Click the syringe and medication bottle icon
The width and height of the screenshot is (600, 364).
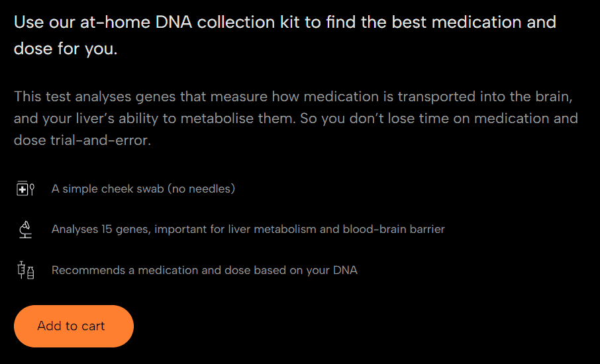pyautogui.click(x=26, y=270)
